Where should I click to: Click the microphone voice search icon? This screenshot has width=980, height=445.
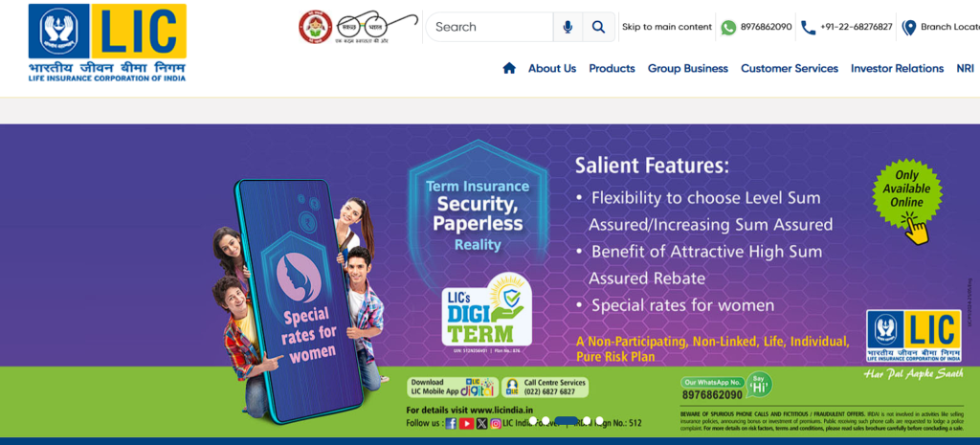[568, 27]
